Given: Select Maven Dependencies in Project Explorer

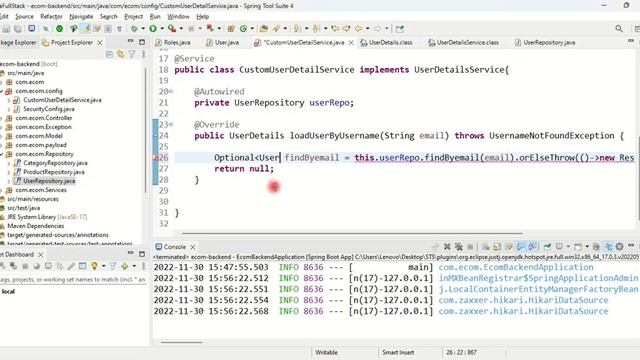Looking at the screenshot, I should (36, 226).
